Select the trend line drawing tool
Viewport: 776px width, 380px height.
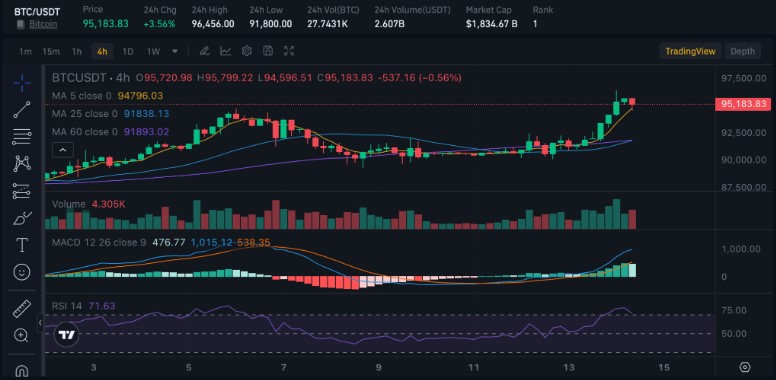pos(22,109)
